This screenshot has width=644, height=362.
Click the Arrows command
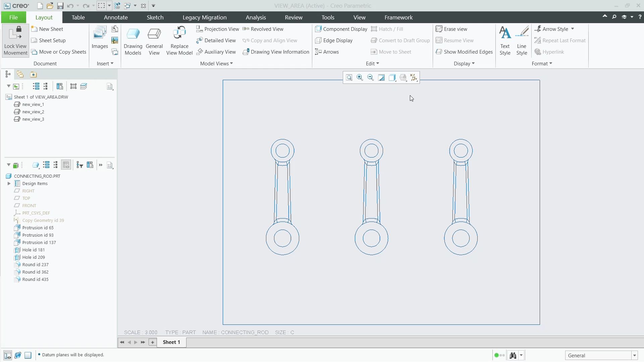click(327, 52)
